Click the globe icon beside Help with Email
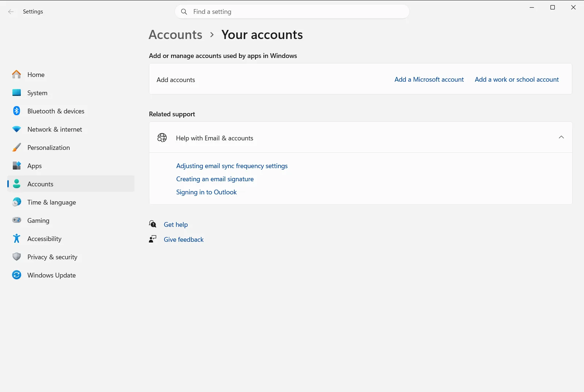Viewport: 584px width, 392px height. 162,137
